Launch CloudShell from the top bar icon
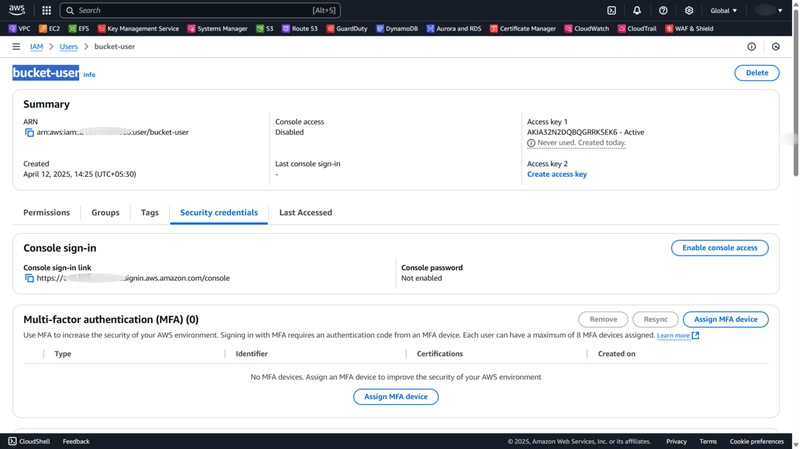Viewport: 800px width, 449px height. pyautogui.click(x=611, y=10)
